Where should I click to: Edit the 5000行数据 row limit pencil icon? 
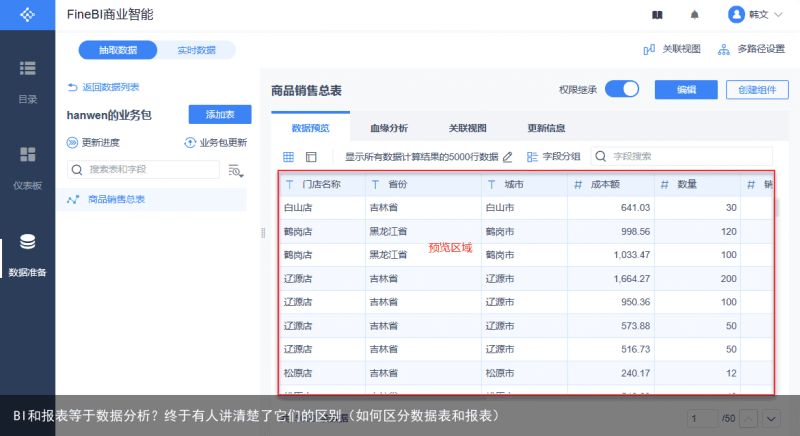coord(507,157)
